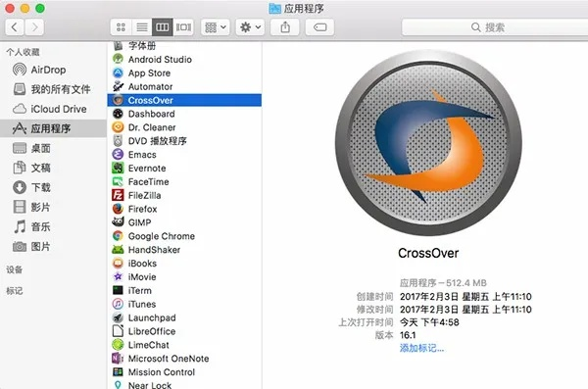The height and width of the screenshot is (389, 588).
Task: Click the version value 16.1
Action: pyautogui.click(x=408, y=335)
